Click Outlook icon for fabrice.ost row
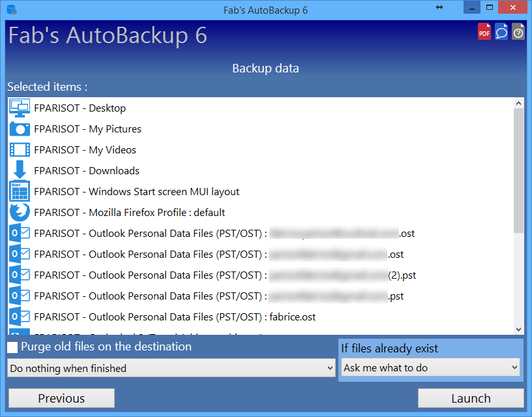 coord(20,317)
